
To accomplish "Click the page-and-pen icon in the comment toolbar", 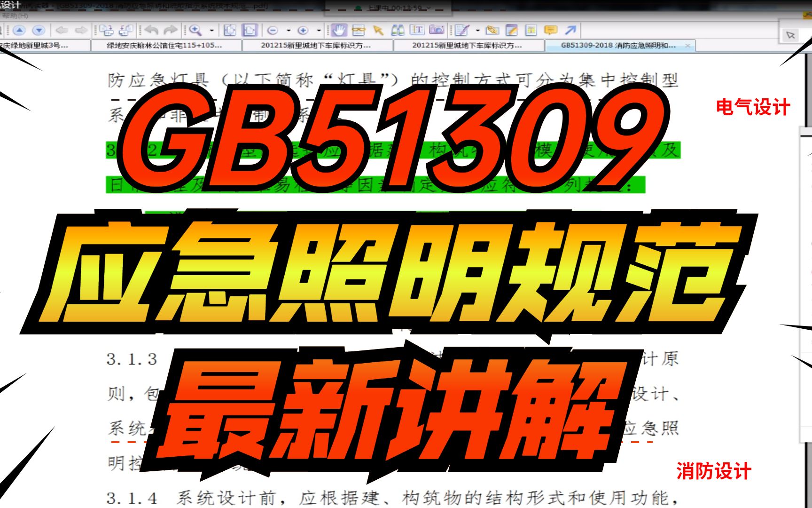I will click(x=462, y=31).
